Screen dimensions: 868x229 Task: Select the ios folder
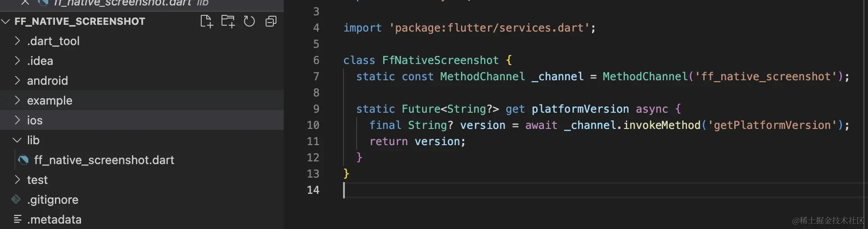click(x=35, y=120)
